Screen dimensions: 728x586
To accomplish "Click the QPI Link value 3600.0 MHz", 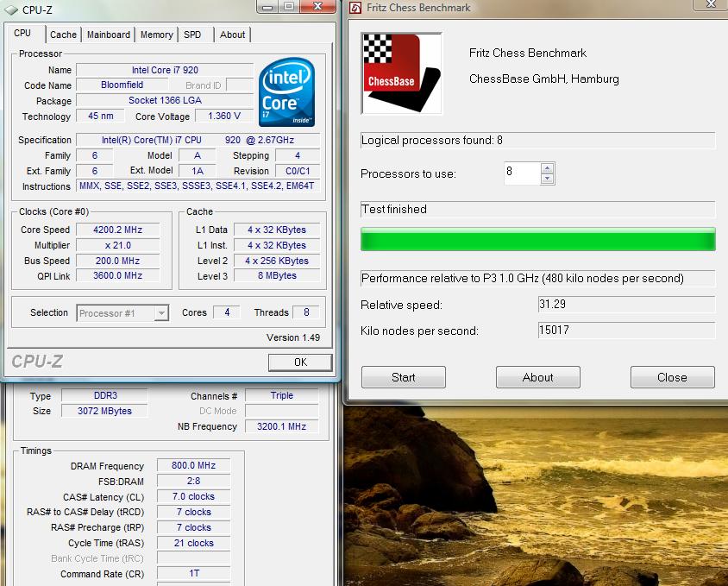I will (117, 275).
